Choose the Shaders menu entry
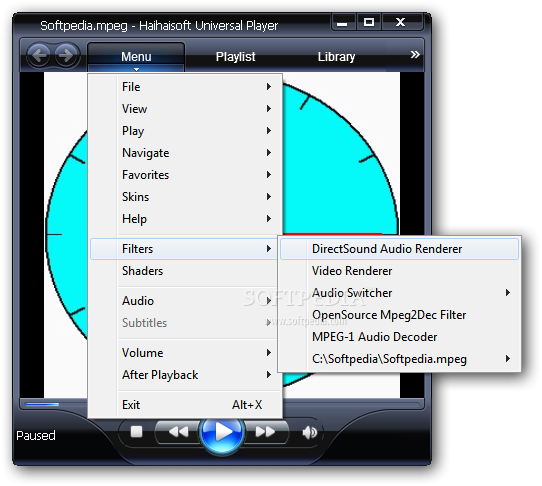The height and width of the screenshot is (486, 542). point(184,271)
